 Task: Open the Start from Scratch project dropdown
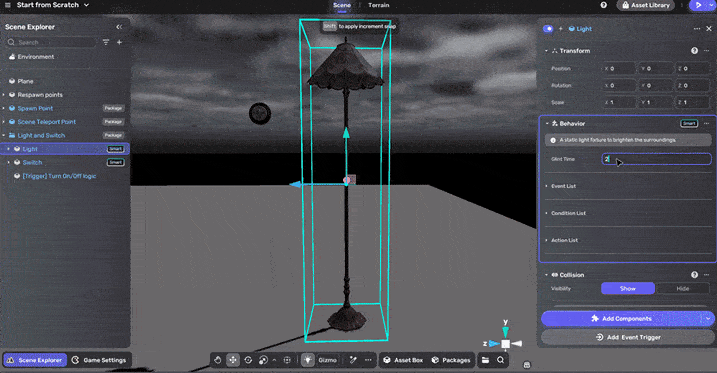(53, 5)
